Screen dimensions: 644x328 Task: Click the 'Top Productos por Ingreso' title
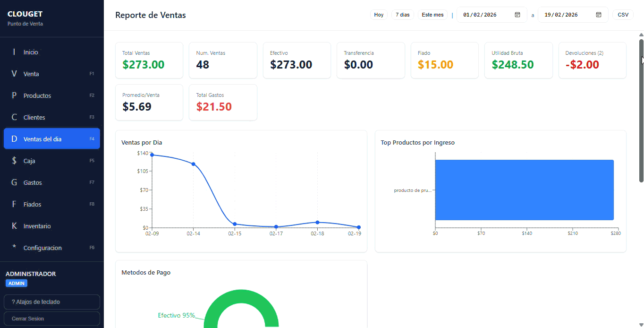click(x=418, y=142)
